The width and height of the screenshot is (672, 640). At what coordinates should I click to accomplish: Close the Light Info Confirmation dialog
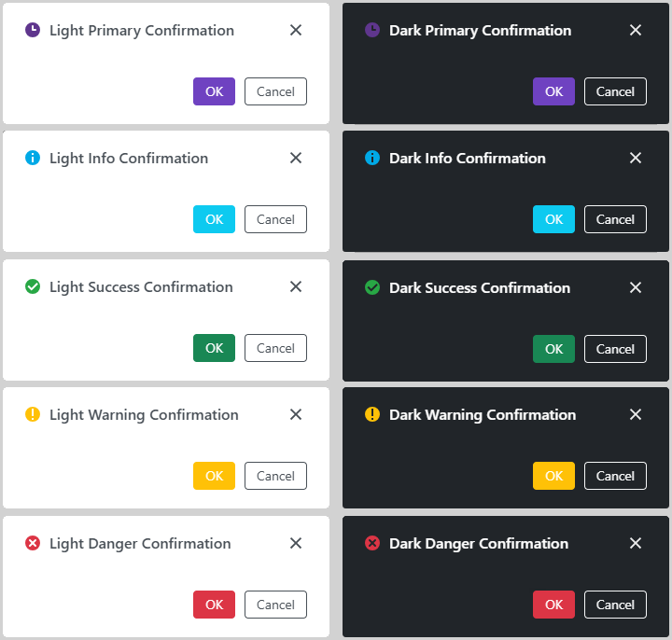[x=296, y=158]
